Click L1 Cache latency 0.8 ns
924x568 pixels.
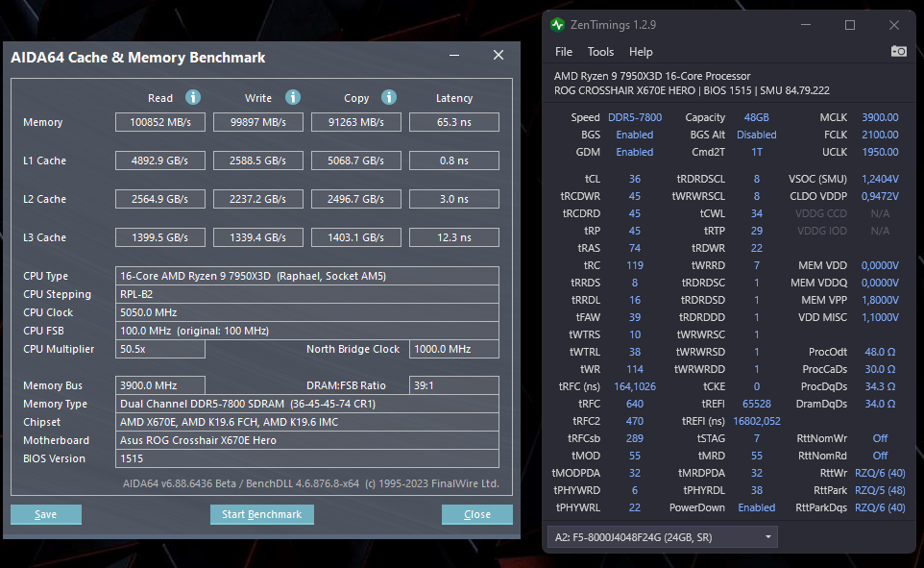tap(453, 161)
